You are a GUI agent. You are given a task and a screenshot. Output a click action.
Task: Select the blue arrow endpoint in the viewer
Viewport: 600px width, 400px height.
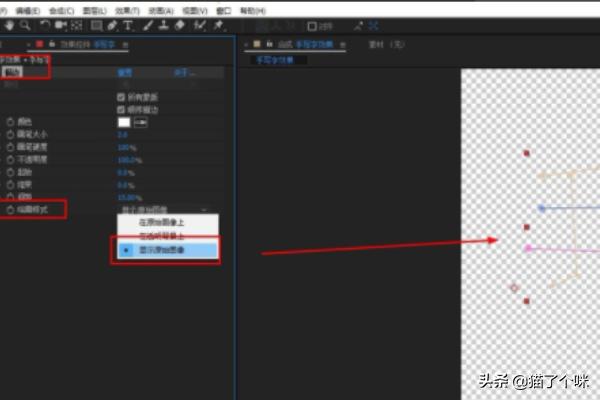pos(541,208)
